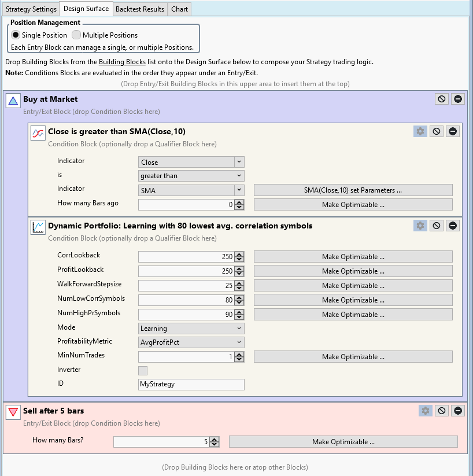Disable the Close greater than SMA condition
This screenshot has width=473, height=476.
436,131
